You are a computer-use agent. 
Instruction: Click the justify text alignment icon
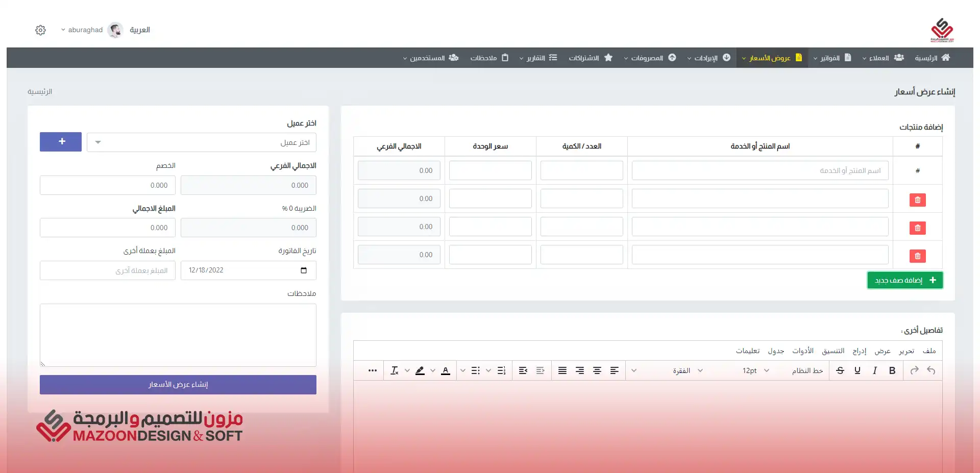click(x=562, y=370)
